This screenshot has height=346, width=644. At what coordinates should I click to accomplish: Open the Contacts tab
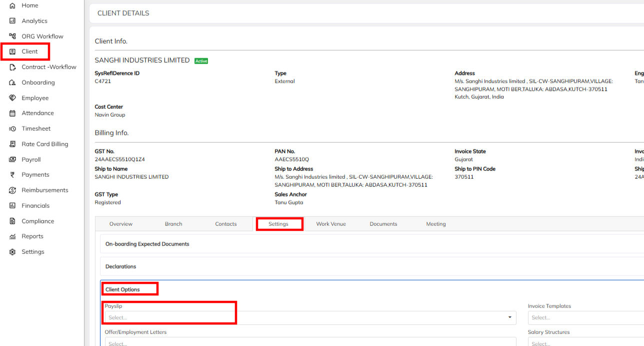pyautogui.click(x=226, y=224)
